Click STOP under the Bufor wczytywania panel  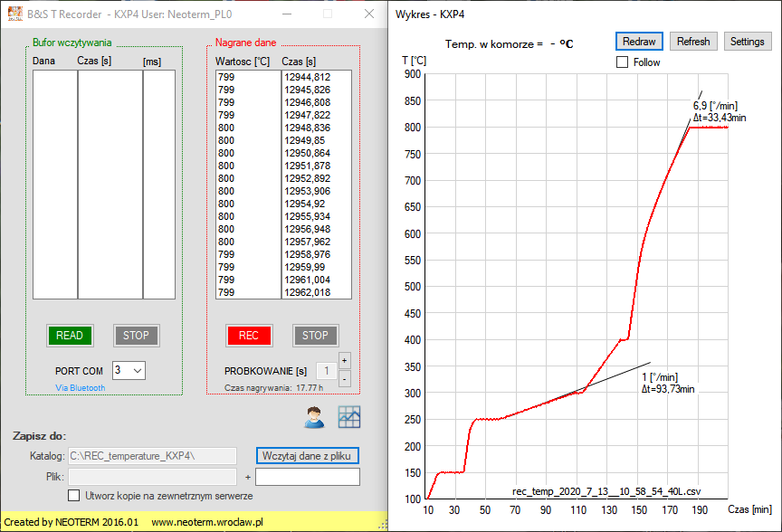pos(136,336)
